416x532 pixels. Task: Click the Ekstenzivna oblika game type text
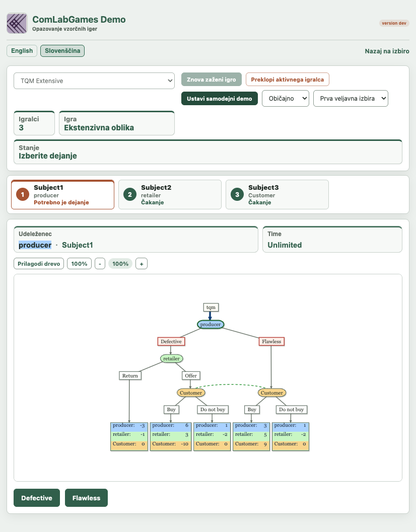(x=99, y=127)
